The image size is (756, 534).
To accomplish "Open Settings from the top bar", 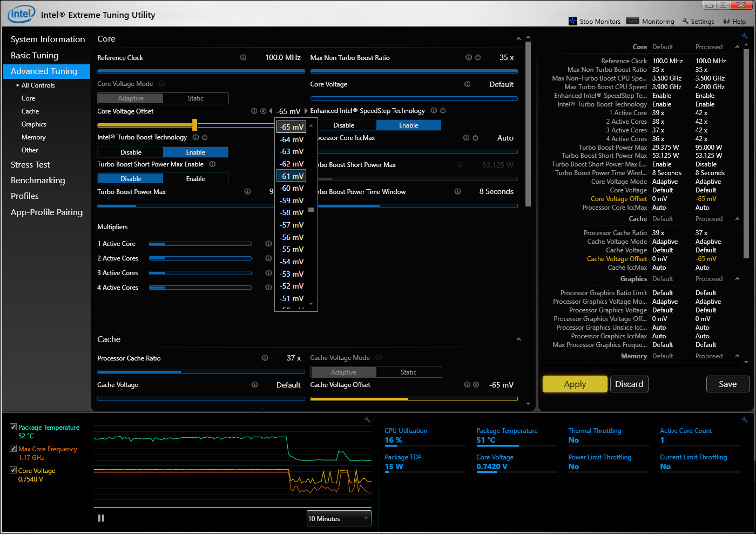I will 698,21.
